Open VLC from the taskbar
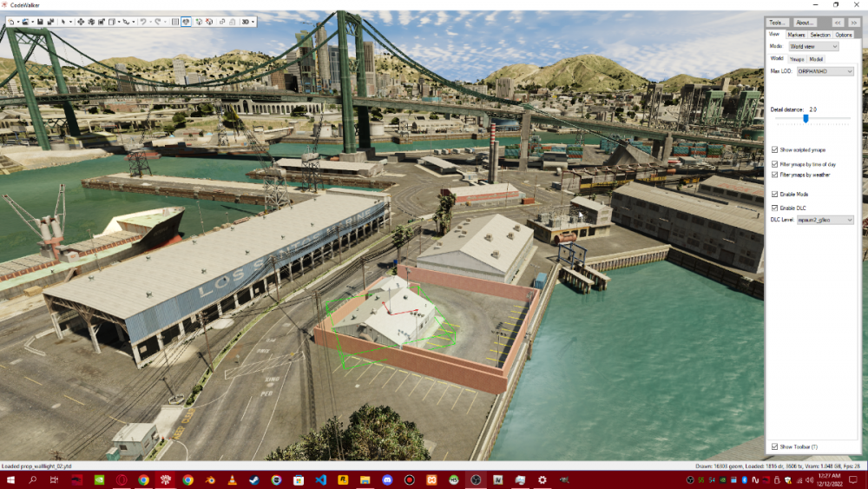Viewport: 868px width, 489px height. [232, 479]
